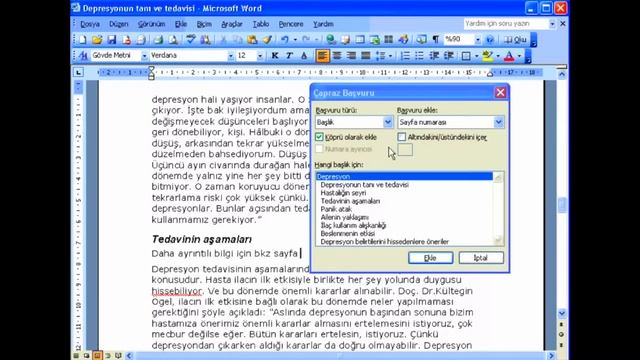The height and width of the screenshot is (360, 640).
Task: Open the Yardım menu
Action: click(x=323, y=24)
